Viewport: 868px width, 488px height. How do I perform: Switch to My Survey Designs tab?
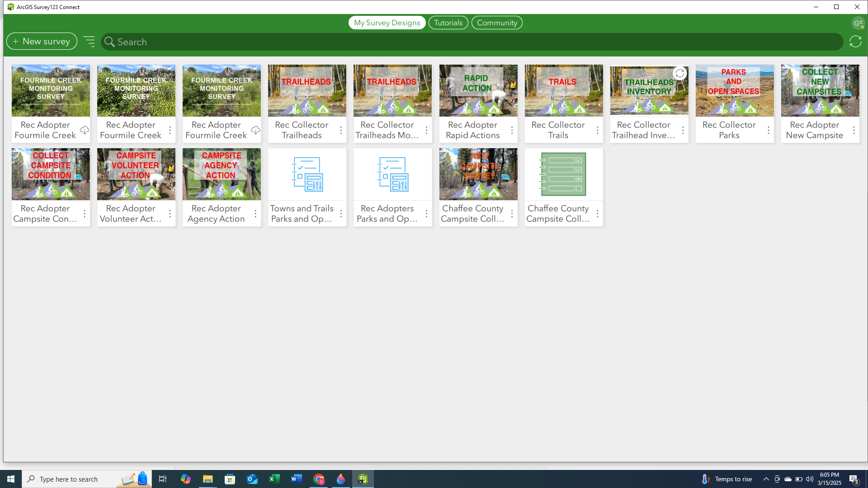click(387, 23)
